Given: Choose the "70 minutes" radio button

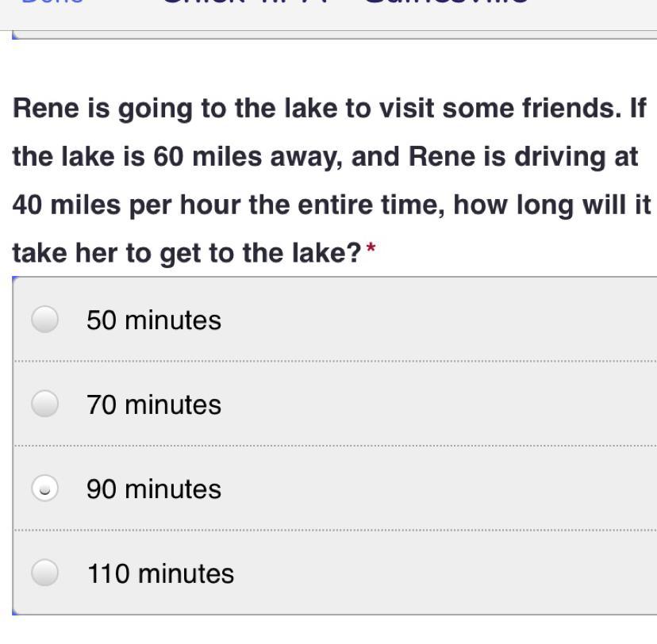Looking at the screenshot, I should 45,404.
